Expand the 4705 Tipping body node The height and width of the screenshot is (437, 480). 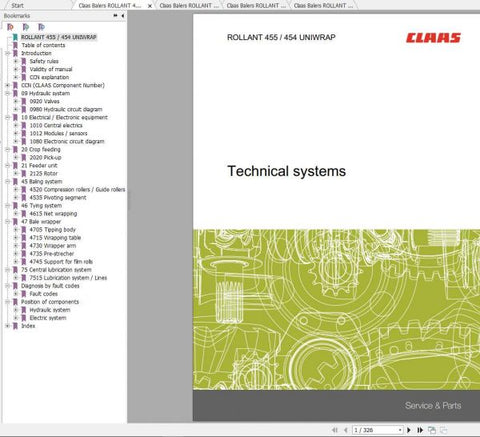pyautogui.click(x=16, y=229)
